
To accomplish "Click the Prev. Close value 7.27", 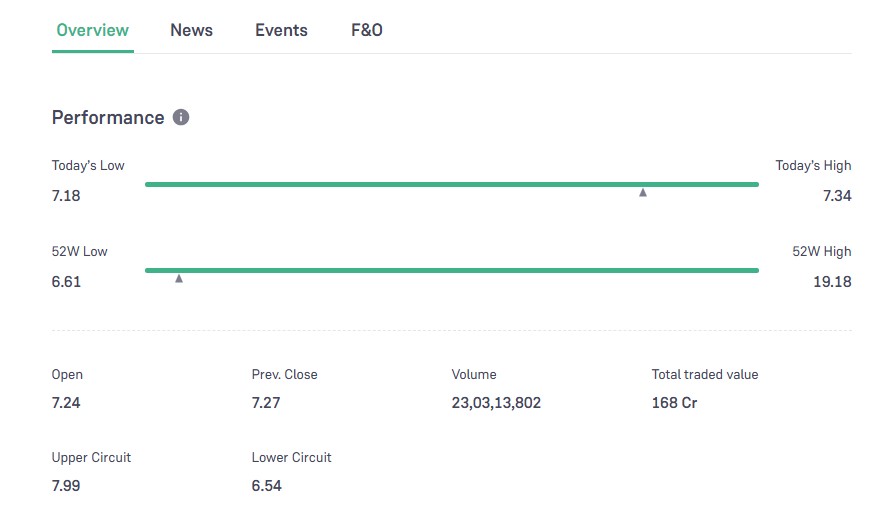I will tap(266, 403).
